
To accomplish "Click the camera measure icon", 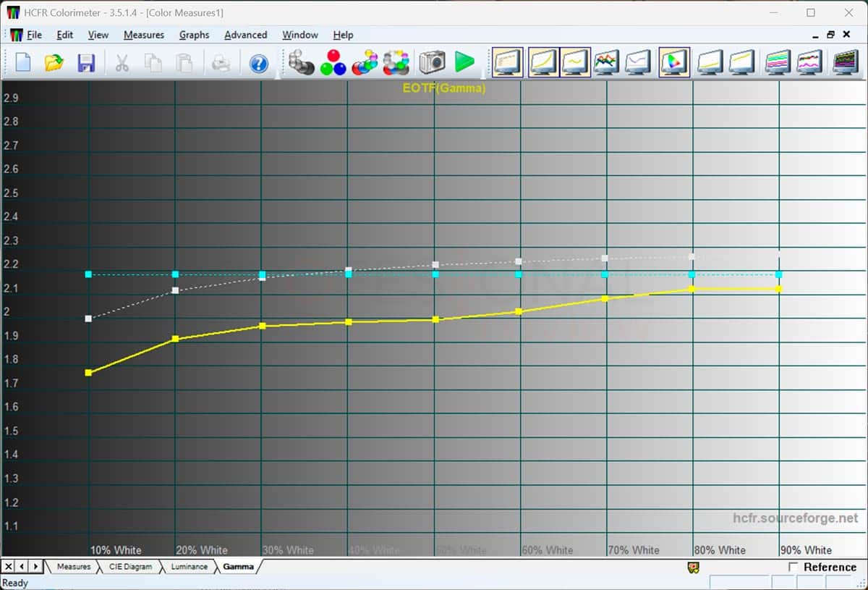I will [432, 62].
